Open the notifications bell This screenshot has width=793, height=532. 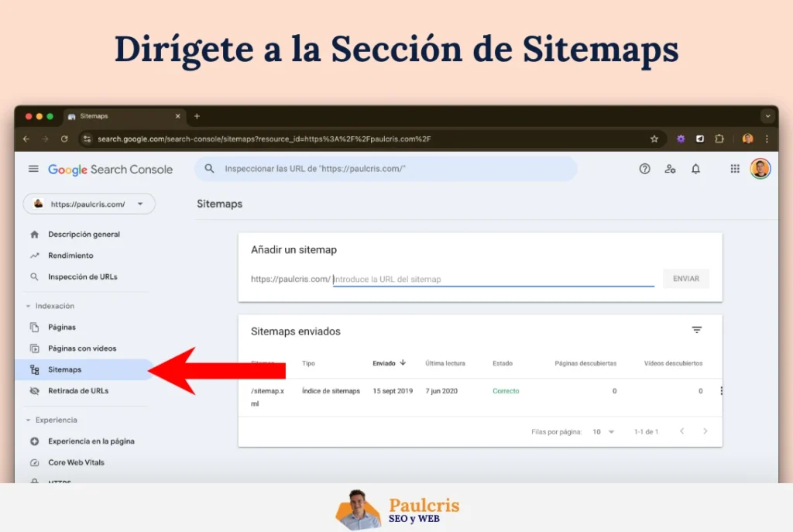tap(695, 169)
